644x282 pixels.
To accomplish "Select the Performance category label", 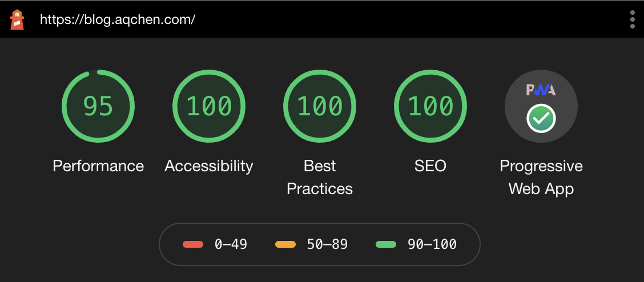I will pos(98,166).
